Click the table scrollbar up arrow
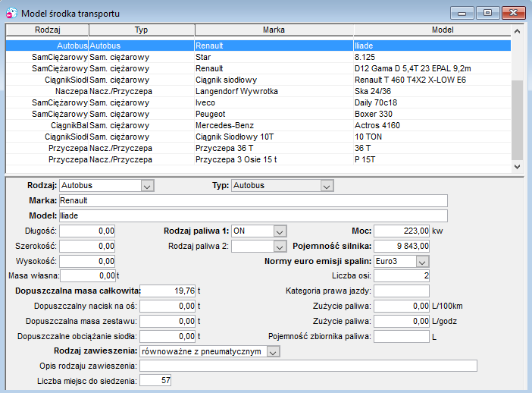 tap(517, 31)
